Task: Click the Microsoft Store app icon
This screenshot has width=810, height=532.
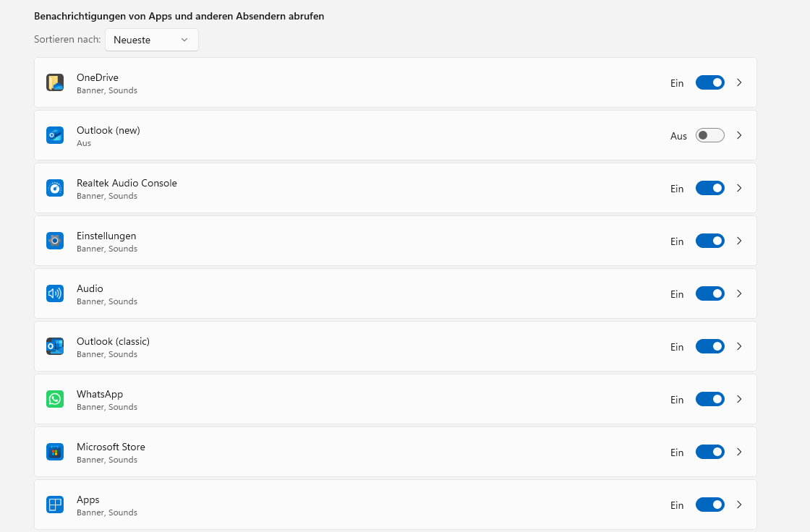Action: point(55,452)
